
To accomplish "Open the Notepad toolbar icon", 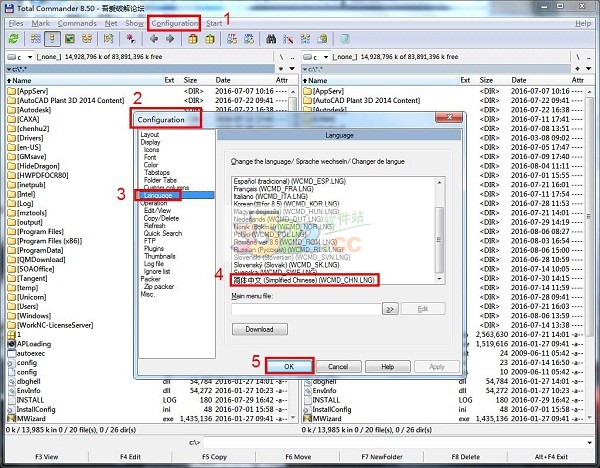I will (x=345, y=39).
